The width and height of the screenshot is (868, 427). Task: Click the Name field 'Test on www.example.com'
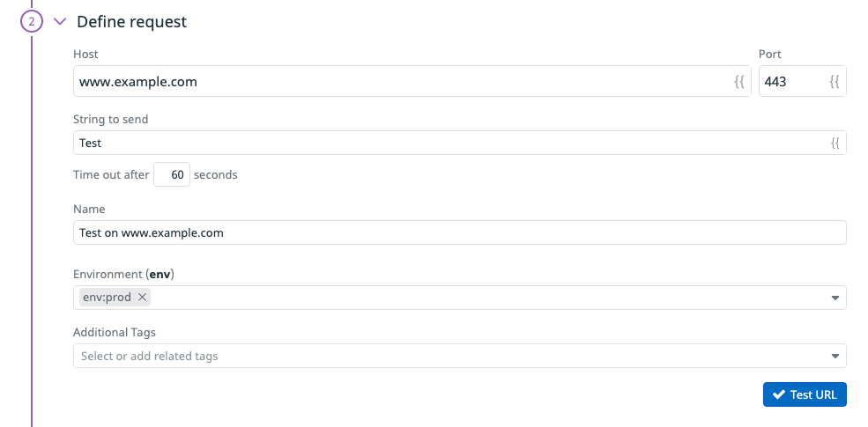tap(459, 232)
